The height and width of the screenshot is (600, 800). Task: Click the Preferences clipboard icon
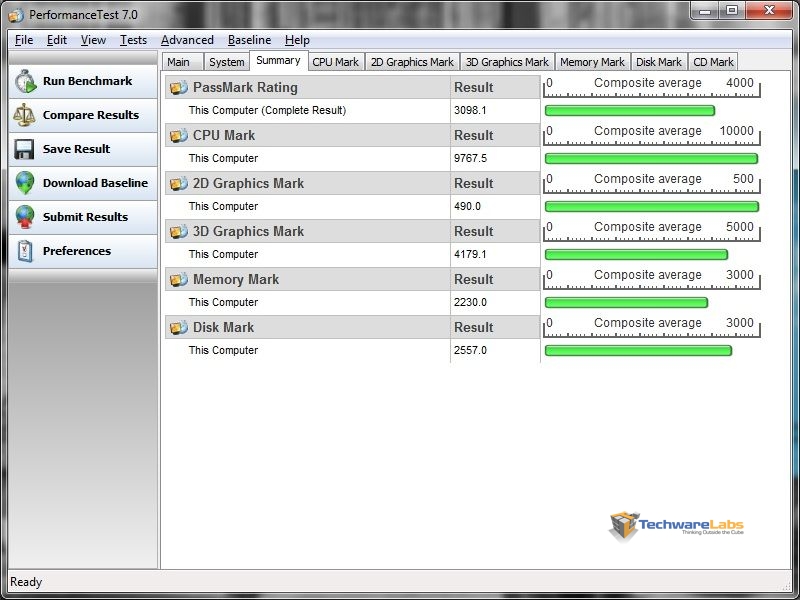point(25,251)
